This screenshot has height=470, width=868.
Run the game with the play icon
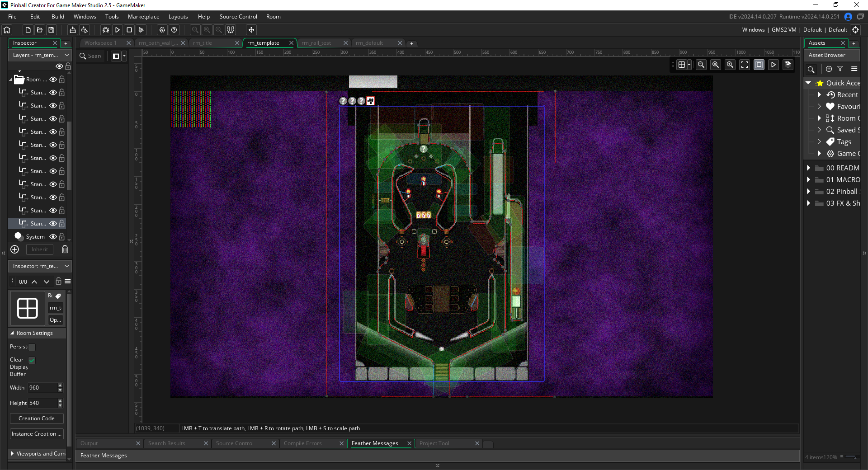click(118, 30)
